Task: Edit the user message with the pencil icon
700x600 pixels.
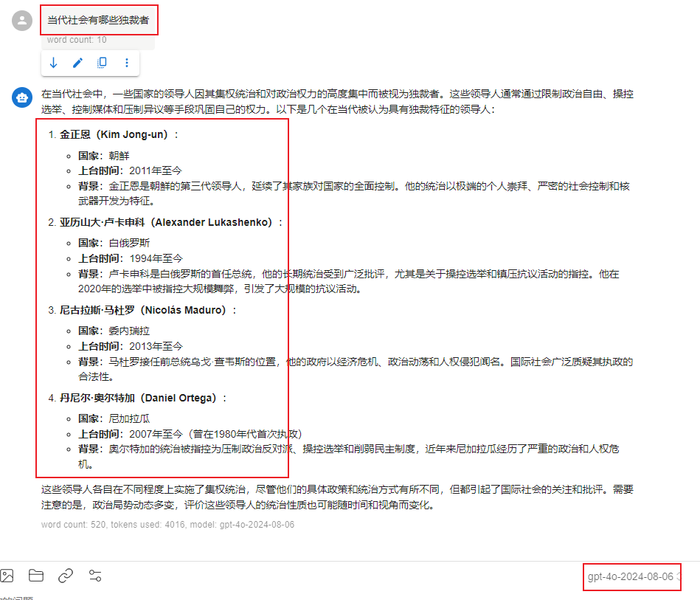Action: (77, 63)
